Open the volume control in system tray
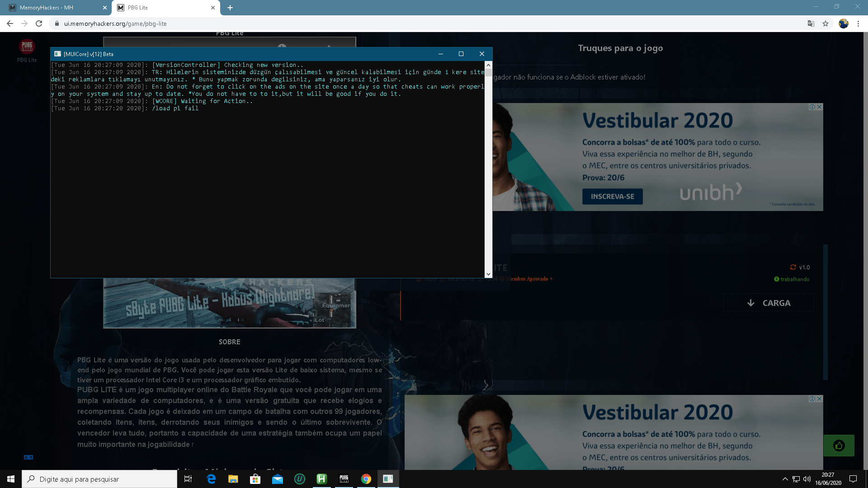 tap(807, 479)
